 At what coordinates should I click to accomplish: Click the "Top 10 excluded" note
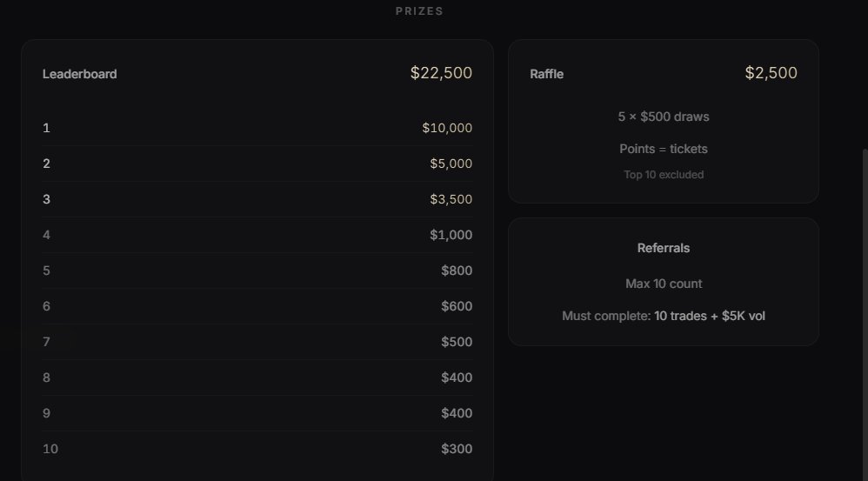(x=664, y=175)
